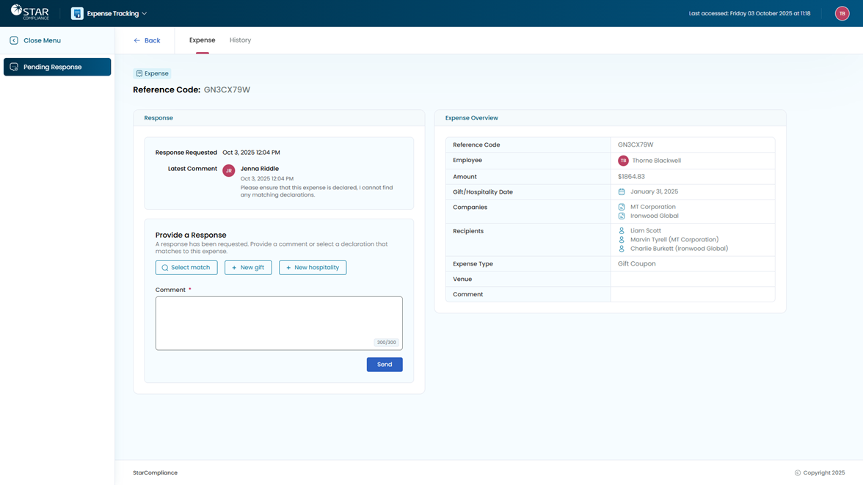863x504 pixels.
Task: Click Thorne Blackwell's employee avatar
Action: point(623,161)
